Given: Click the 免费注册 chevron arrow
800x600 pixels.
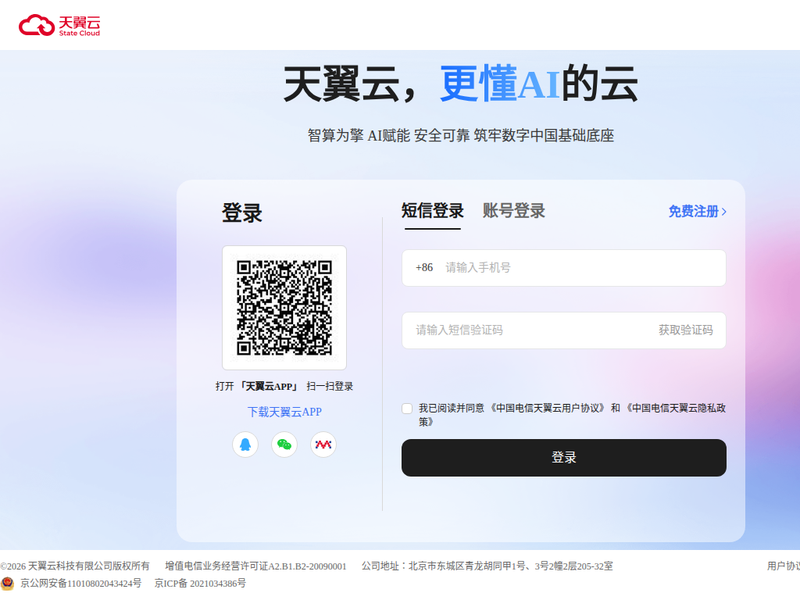Looking at the screenshot, I should pos(724,212).
